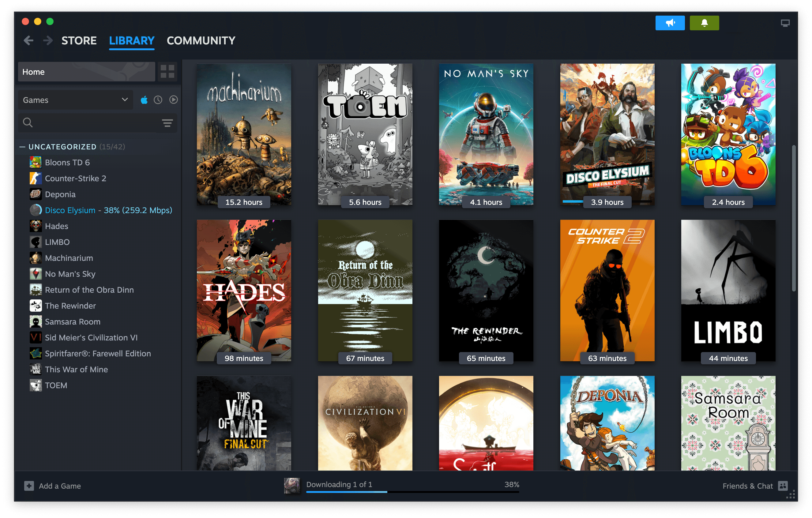This screenshot has width=812, height=518.
Task: Click the LIMBO sidebar icon
Action: point(36,242)
